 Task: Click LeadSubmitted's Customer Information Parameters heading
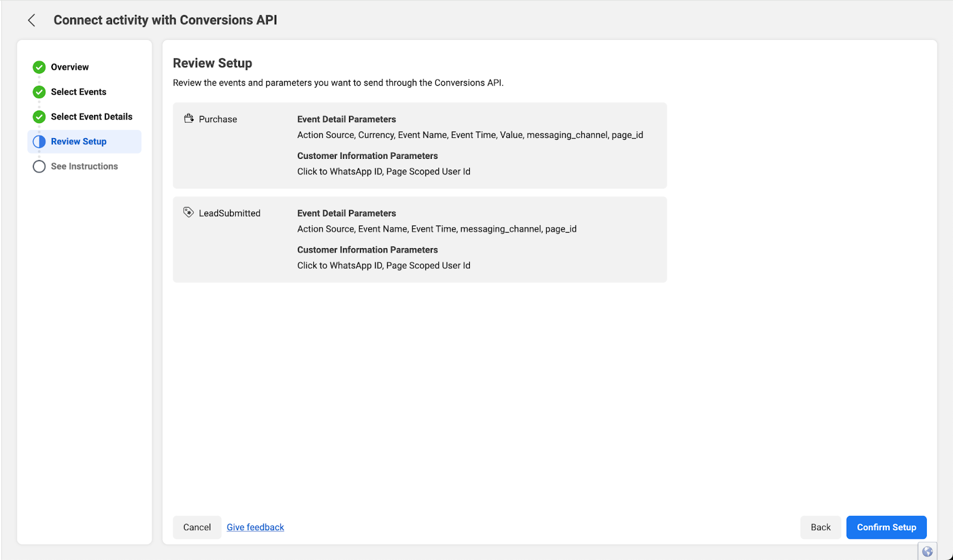368,250
